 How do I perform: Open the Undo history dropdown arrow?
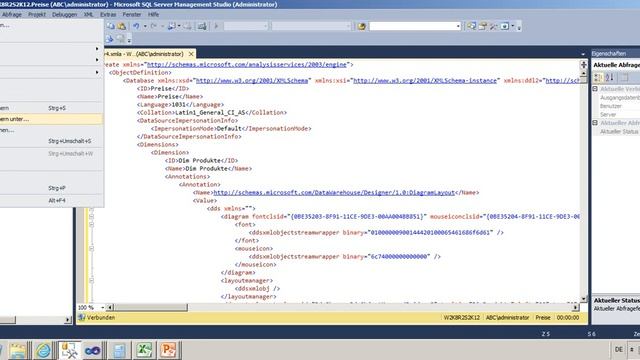[145, 26]
